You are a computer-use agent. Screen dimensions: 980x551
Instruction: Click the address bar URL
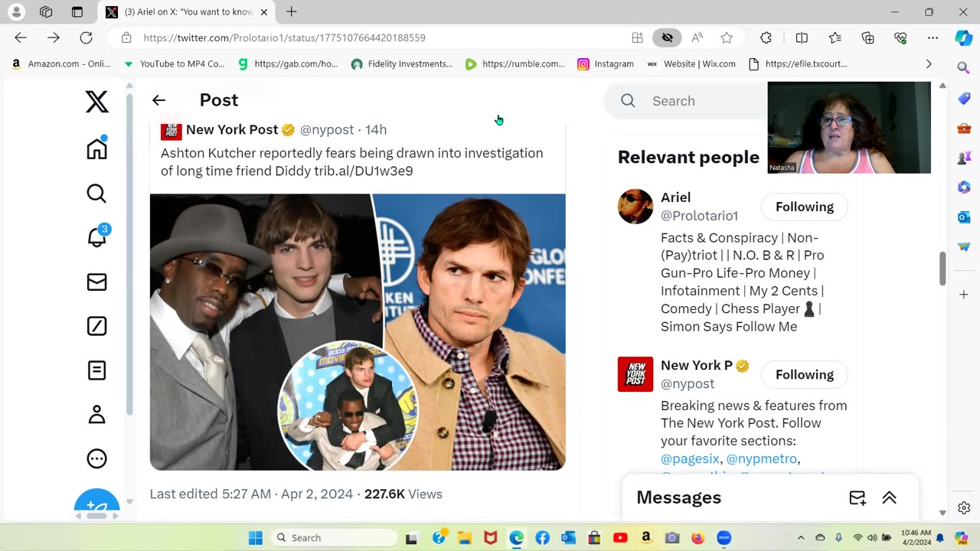point(284,37)
